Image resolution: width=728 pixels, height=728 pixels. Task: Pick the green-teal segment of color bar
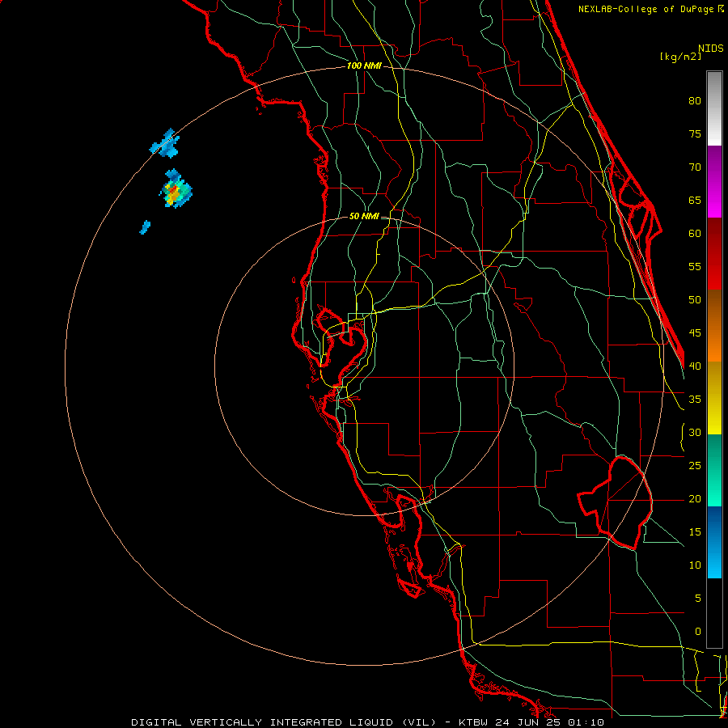(714, 470)
